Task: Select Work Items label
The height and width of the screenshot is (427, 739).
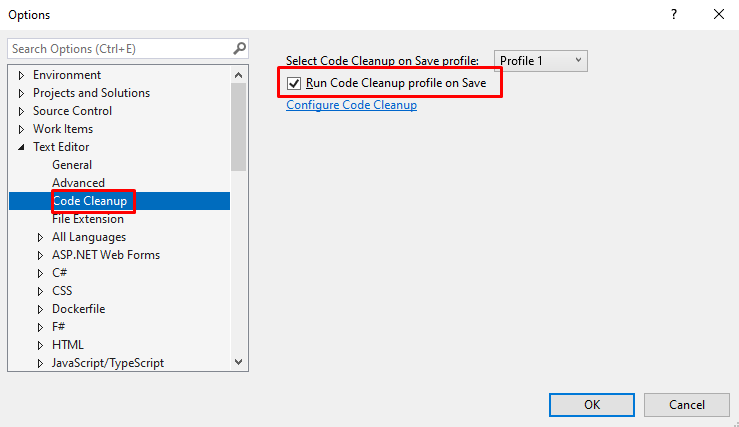Action: (63, 129)
